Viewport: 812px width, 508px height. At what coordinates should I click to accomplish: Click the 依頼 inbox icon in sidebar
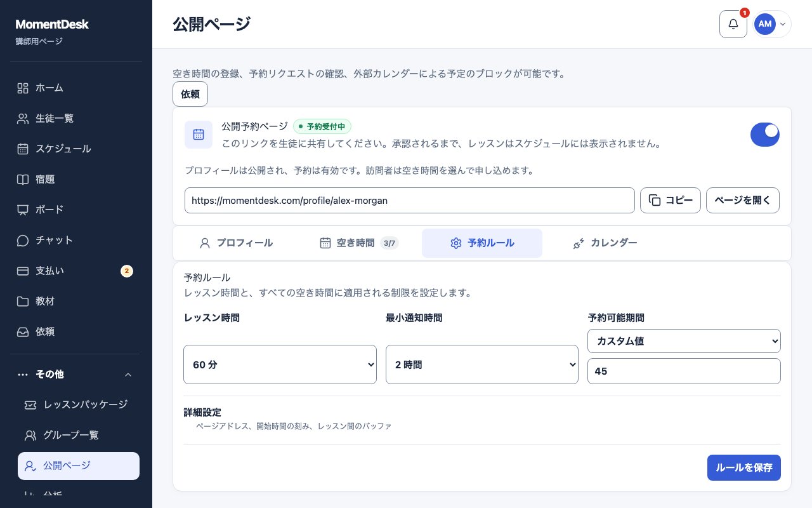point(23,331)
